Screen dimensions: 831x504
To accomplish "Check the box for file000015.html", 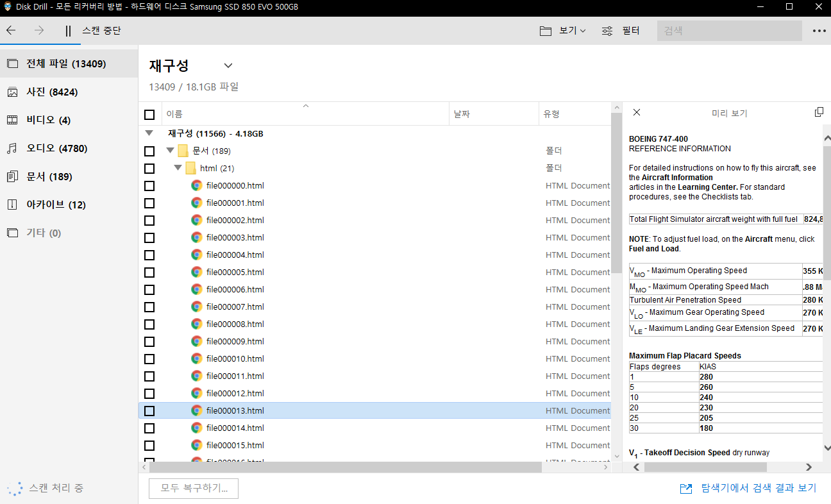I will click(149, 446).
